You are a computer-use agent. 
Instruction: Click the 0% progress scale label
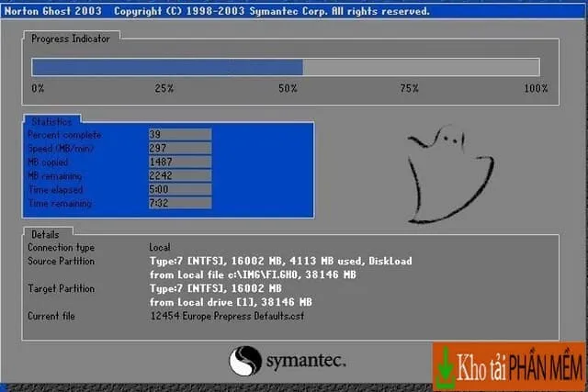click(38, 88)
